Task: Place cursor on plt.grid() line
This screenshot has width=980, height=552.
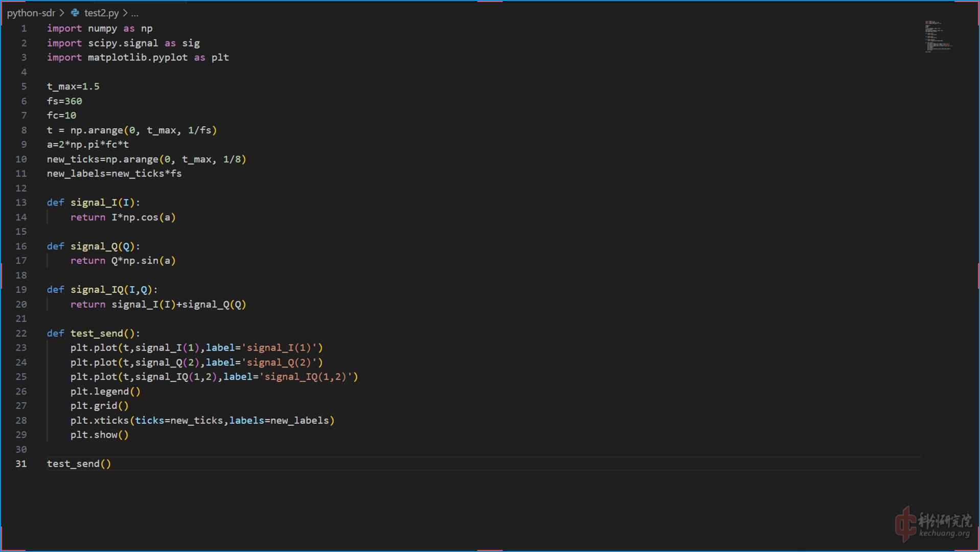Action: [x=99, y=406]
